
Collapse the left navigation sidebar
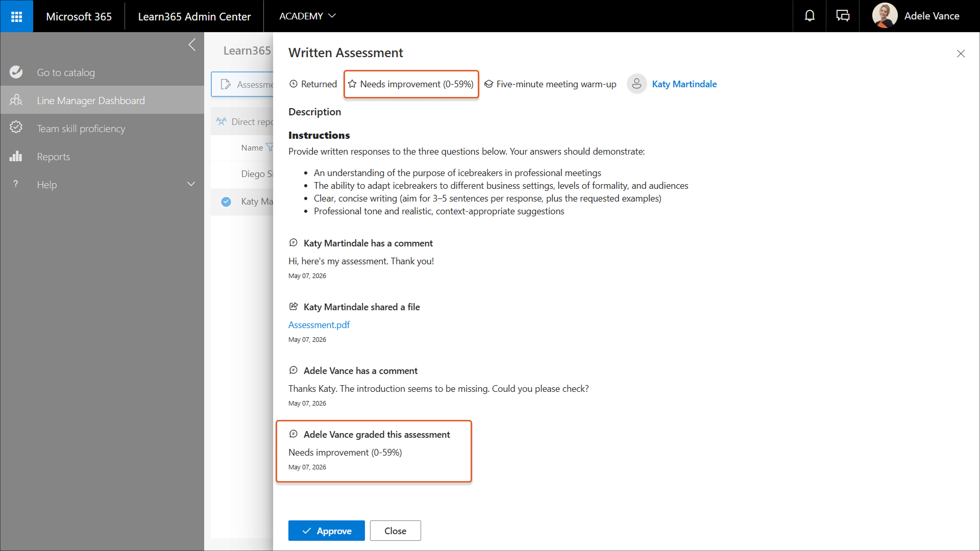click(192, 45)
